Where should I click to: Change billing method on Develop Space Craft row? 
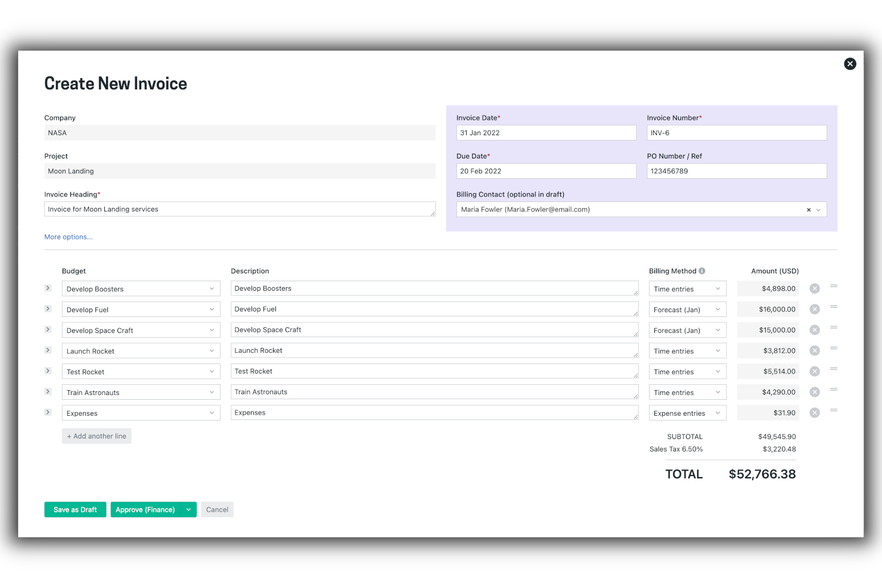pyautogui.click(x=688, y=330)
